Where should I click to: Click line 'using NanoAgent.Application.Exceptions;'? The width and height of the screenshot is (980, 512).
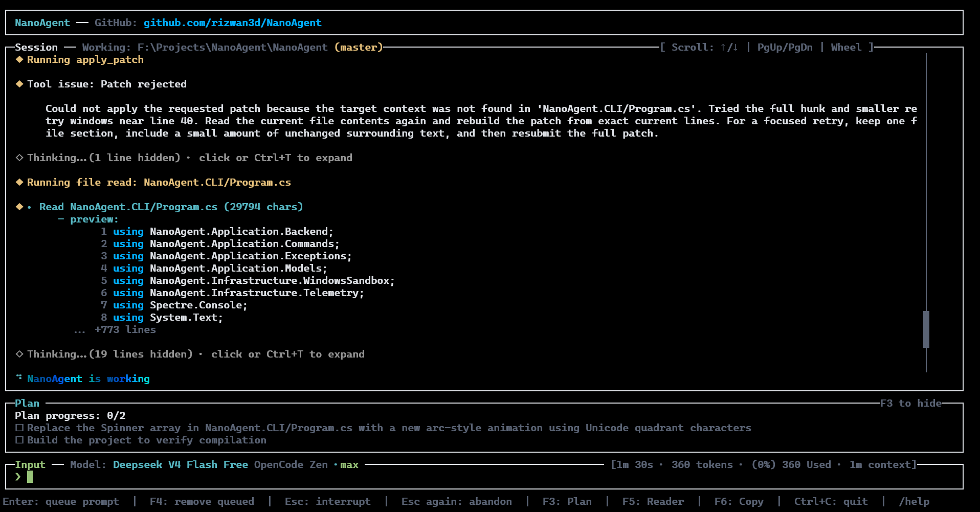[x=233, y=256]
